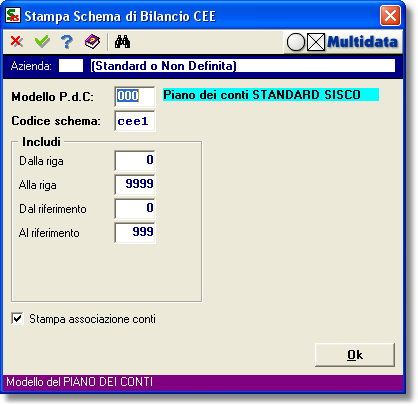
Task: Close the Stampa Schema di Bilancio window
Action: pyautogui.click(x=390, y=16)
